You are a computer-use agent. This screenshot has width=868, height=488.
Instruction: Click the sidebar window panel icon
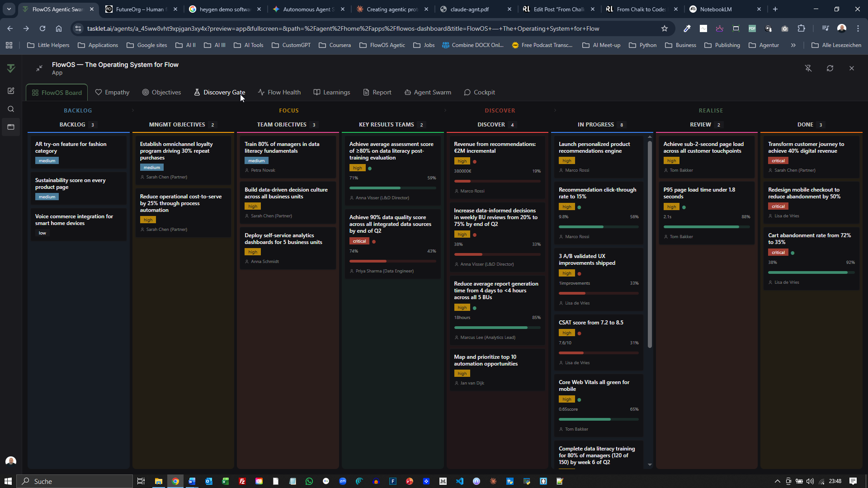click(11, 127)
